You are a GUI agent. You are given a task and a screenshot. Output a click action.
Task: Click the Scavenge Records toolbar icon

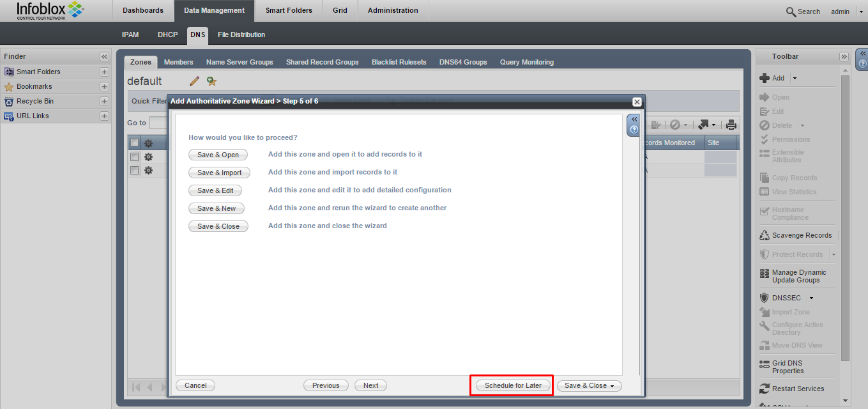point(765,235)
